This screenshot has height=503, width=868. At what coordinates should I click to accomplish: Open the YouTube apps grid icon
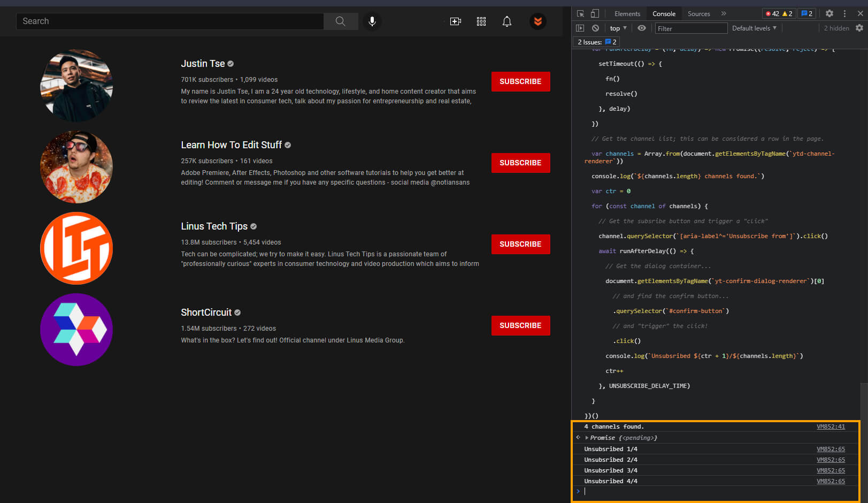(x=481, y=21)
